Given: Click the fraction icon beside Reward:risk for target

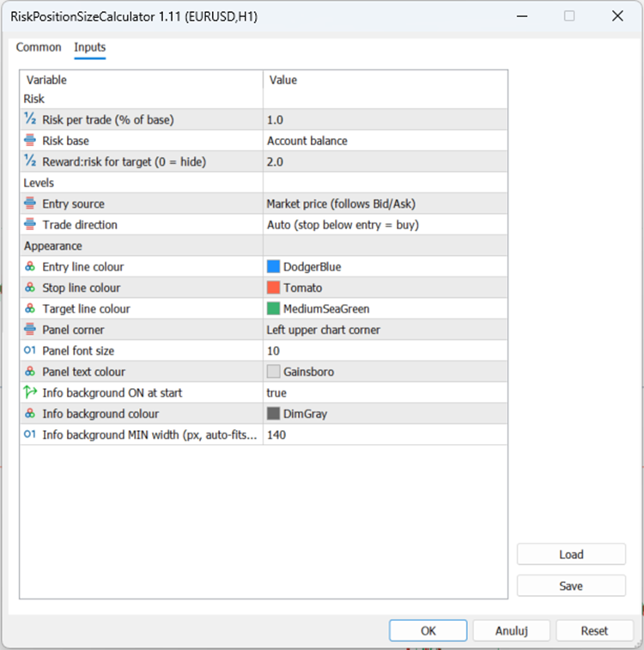Looking at the screenshot, I should point(30,161).
